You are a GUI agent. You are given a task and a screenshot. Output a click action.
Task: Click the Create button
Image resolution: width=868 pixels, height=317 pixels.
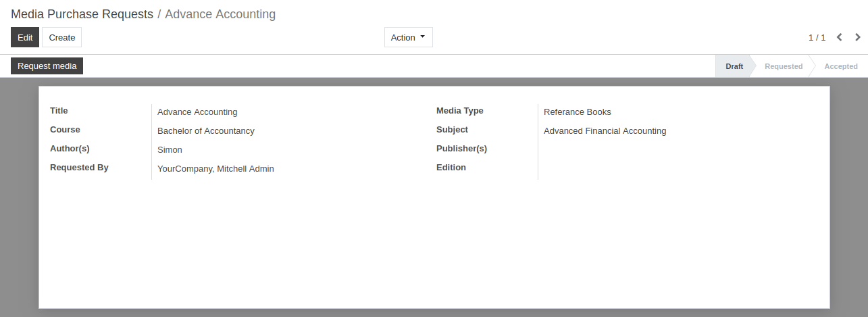pos(61,37)
